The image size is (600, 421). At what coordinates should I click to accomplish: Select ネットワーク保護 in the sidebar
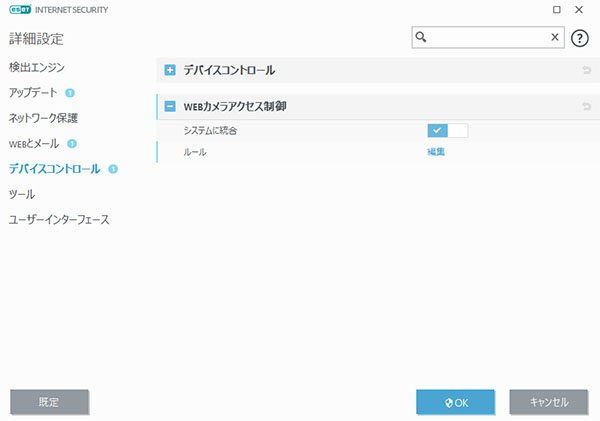pyautogui.click(x=43, y=118)
